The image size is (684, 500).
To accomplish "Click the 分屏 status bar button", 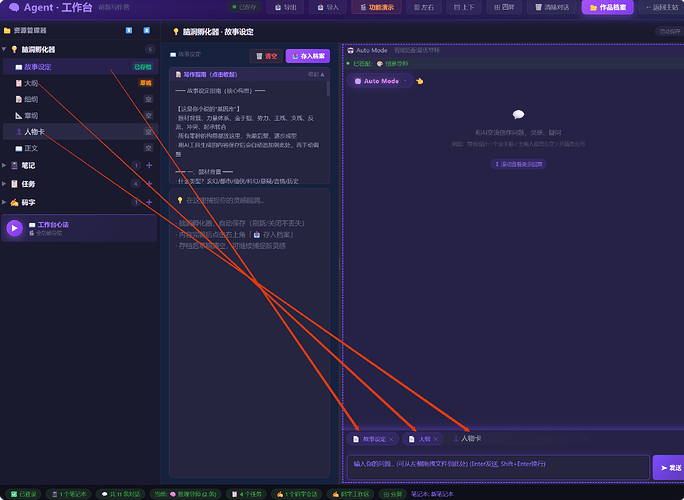I will (393, 494).
